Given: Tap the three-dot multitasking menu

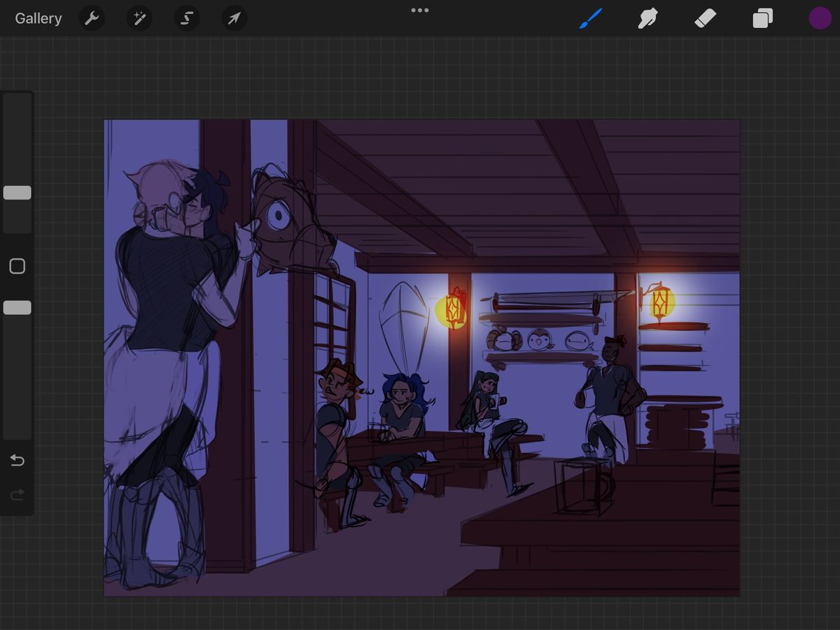Looking at the screenshot, I should point(420,10).
